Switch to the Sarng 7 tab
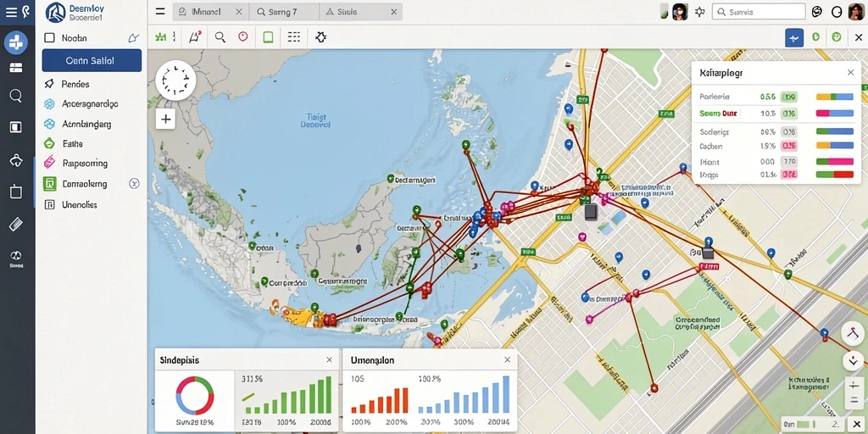This screenshot has height=434, width=868. pyautogui.click(x=283, y=12)
